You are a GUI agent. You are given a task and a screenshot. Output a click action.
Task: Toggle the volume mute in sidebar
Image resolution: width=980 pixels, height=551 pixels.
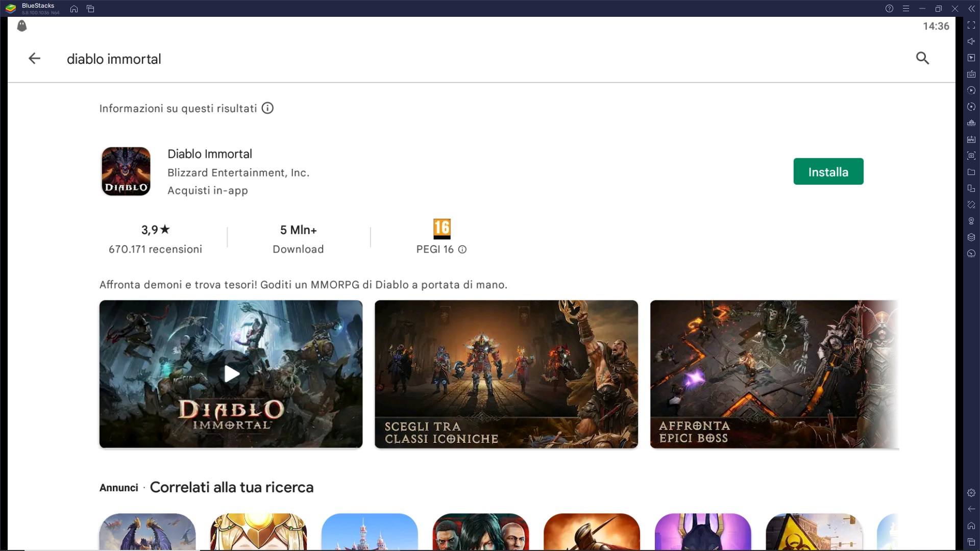(x=971, y=41)
